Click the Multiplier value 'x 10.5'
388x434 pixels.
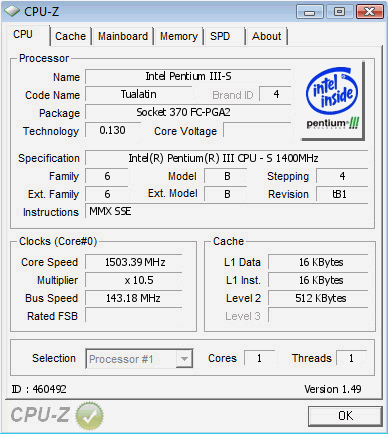[x=134, y=280]
